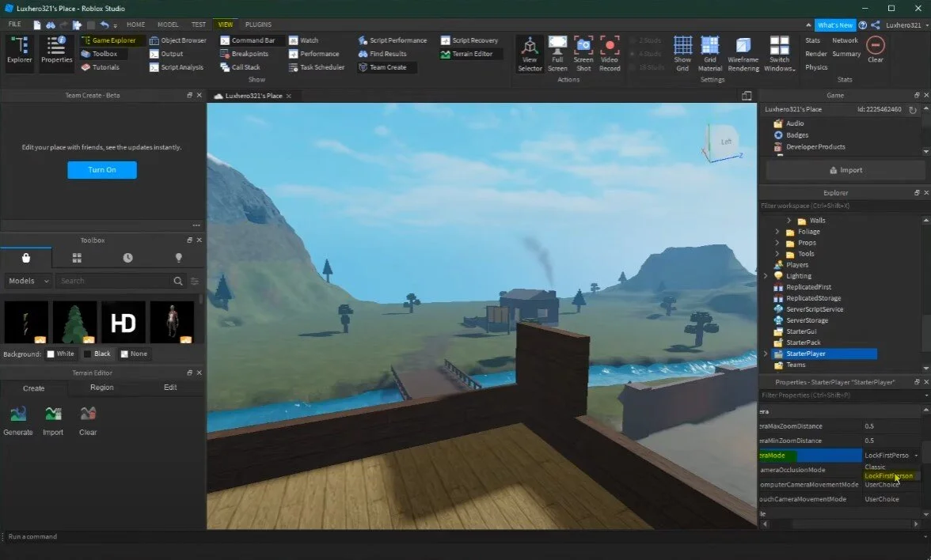Open the CameraMode value dropdown
This screenshot has width=931, height=560.
click(915, 456)
